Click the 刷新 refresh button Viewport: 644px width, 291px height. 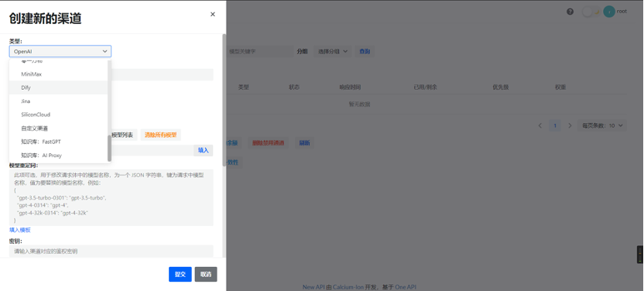point(304,143)
